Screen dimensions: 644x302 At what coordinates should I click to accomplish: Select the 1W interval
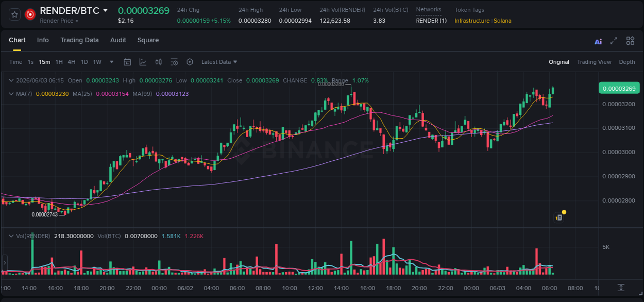point(97,62)
